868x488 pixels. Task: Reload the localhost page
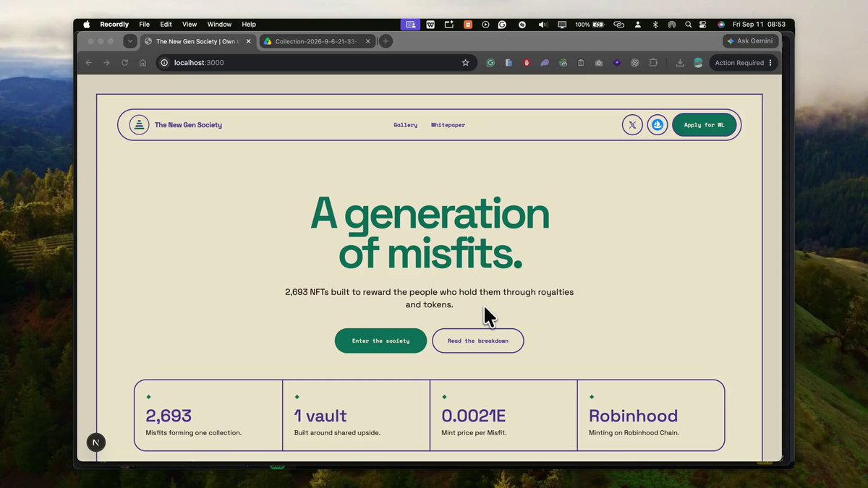pyautogui.click(x=124, y=63)
